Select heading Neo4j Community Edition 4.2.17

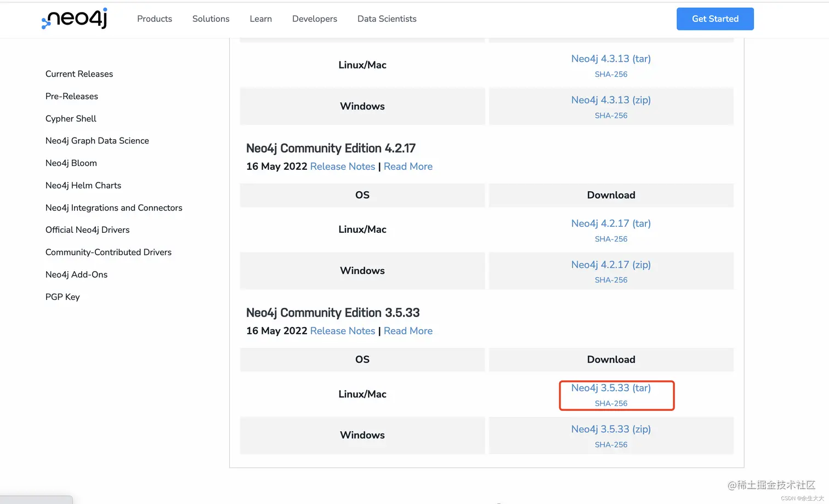tap(331, 148)
